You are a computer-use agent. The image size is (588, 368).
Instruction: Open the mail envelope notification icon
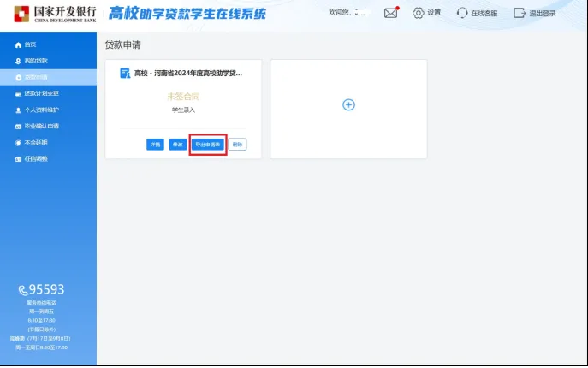coord(390,13)
